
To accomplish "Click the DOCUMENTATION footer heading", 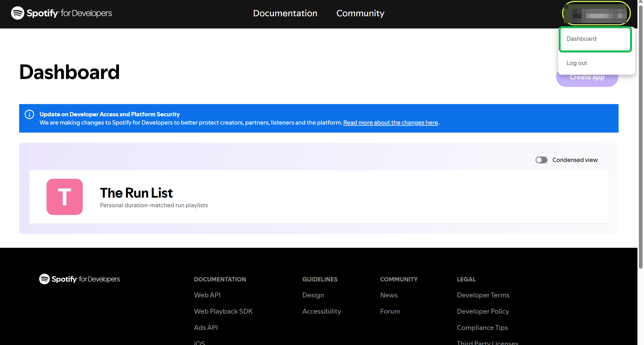I will click(220, 279).
